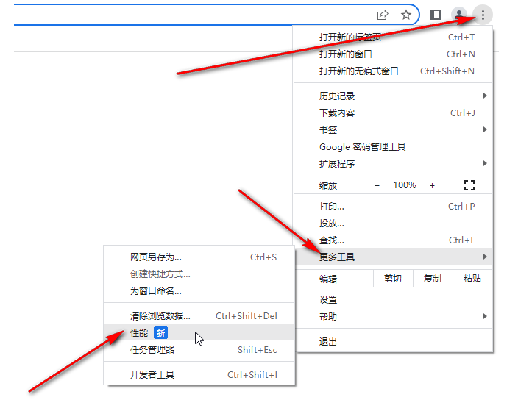
Task: Choose 清除浏览数据... clear browsing data
Action: pos(199,316)
